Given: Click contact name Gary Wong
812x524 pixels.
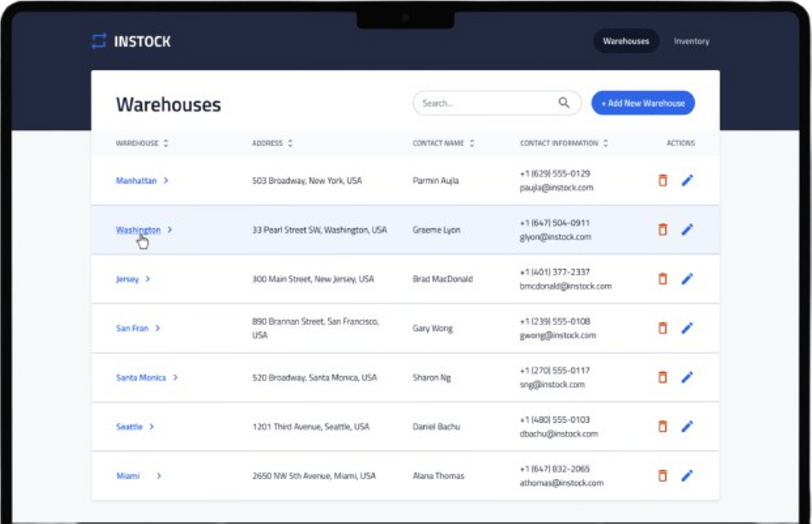Looking at the screenshot, I should coord(433,328).
